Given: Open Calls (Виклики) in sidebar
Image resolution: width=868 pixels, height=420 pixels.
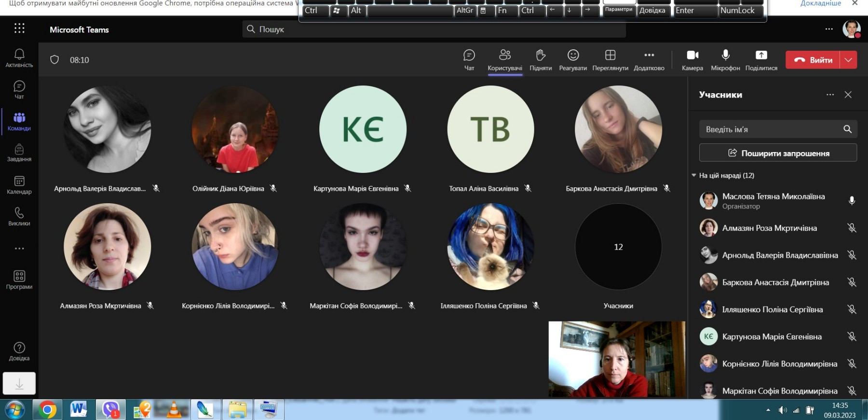Looking at the screenshot, I should tap(19, 216).
